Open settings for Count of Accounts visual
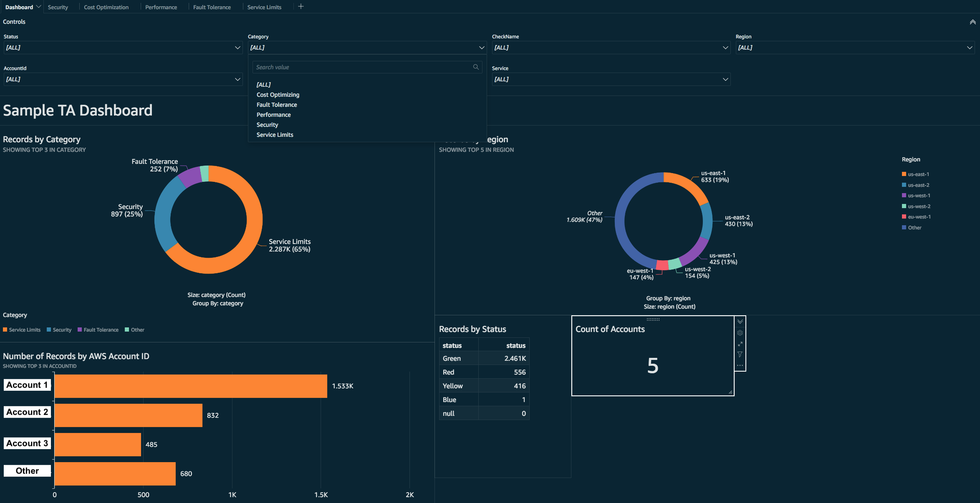 point(740,333)
